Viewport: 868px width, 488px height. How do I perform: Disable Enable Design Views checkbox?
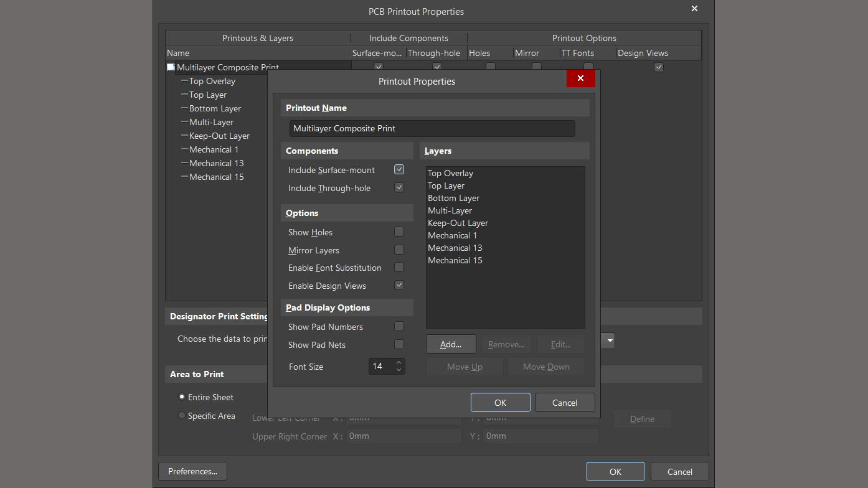point(399,285)
